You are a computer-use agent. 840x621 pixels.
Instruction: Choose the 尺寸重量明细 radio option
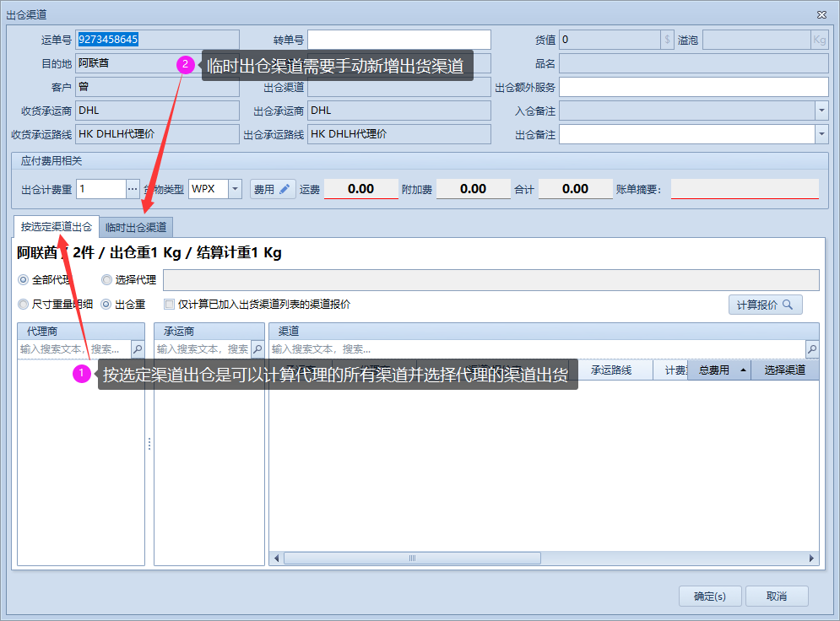click(24, 305)
